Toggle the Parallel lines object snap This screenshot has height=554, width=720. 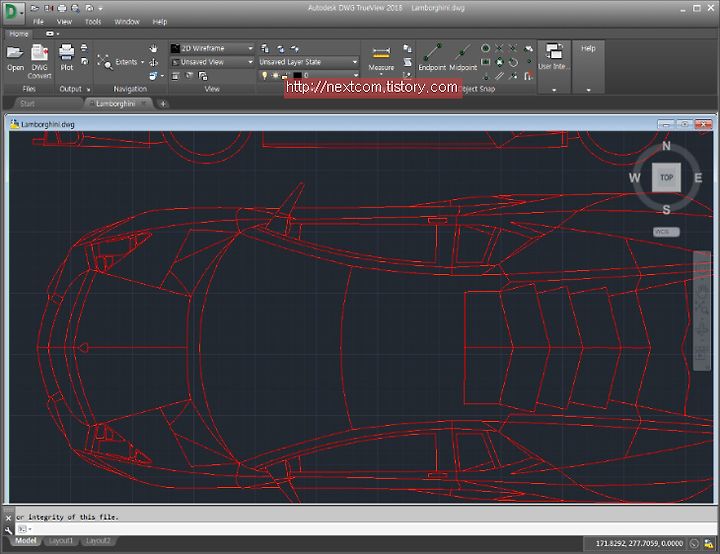[500, 76]
